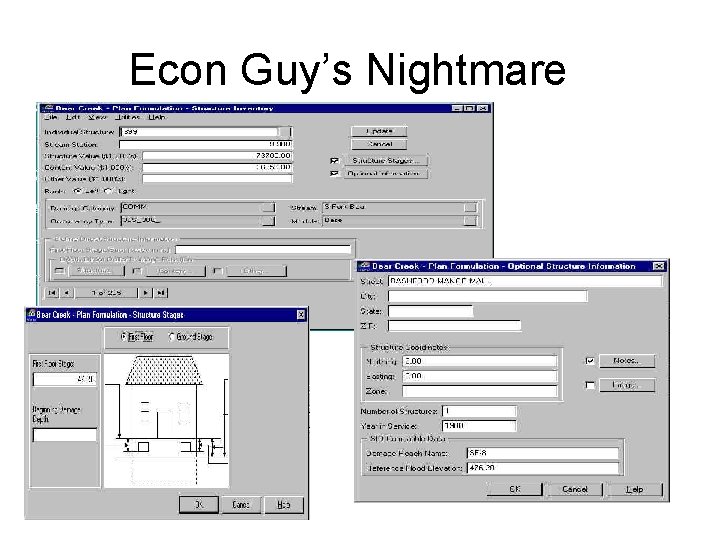Go to first record in Structure Inventory
The height and width of the screenshot is (540, 720).
point(52,292)
